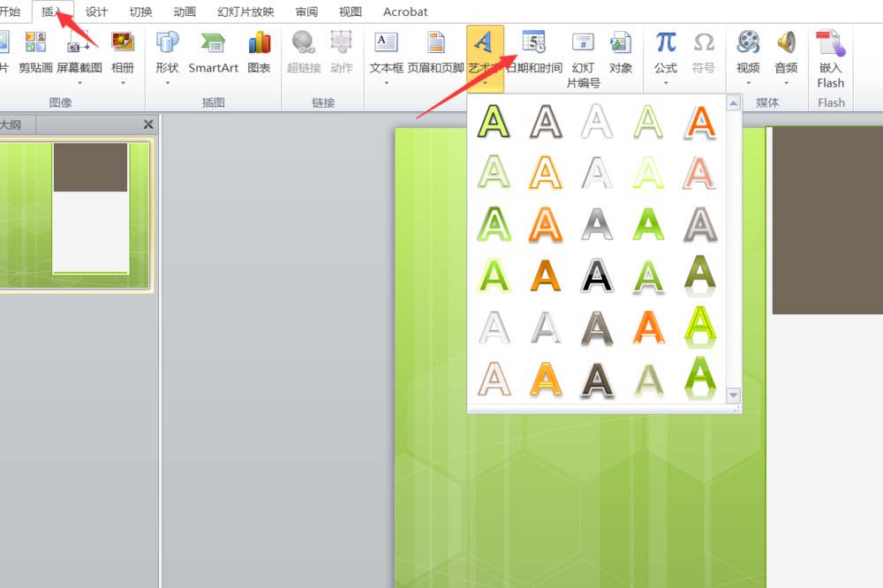Click the 动作 action icon
The width and height of the screenshot is (883, 588).
tap(341, 42)
